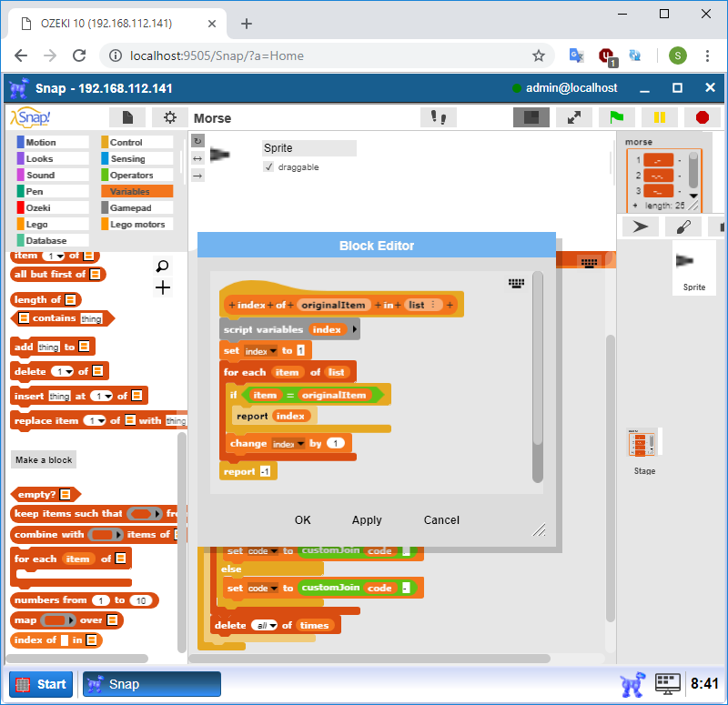The width and height of the screenshot is (728, 705).
Task: Click the Snap! logo
Action: point(31,117)
